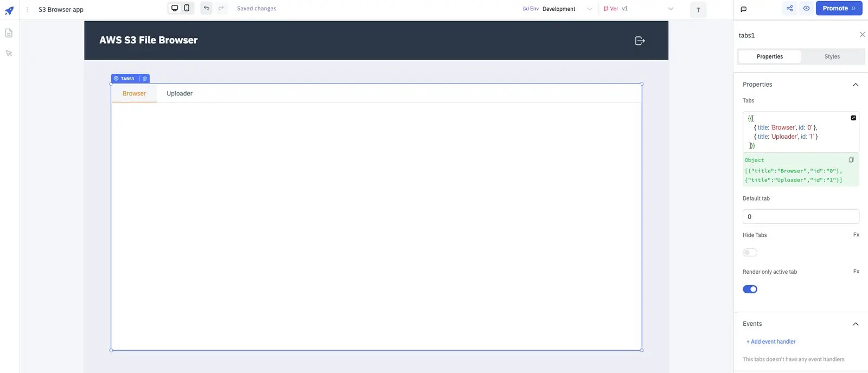Click the Object JSON preview text

point(794,175)
